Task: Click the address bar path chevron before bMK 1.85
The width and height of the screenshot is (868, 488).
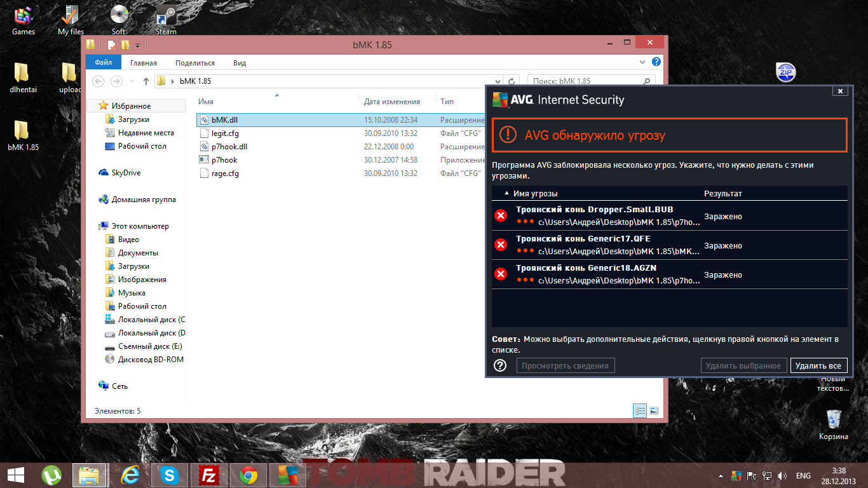Action: click(173, 81)
